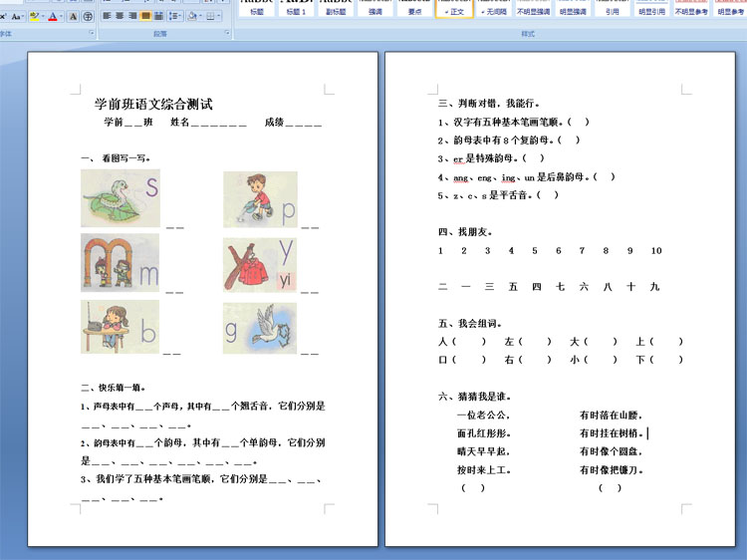Click the line 韵母表中有8个复韵母

509,140
